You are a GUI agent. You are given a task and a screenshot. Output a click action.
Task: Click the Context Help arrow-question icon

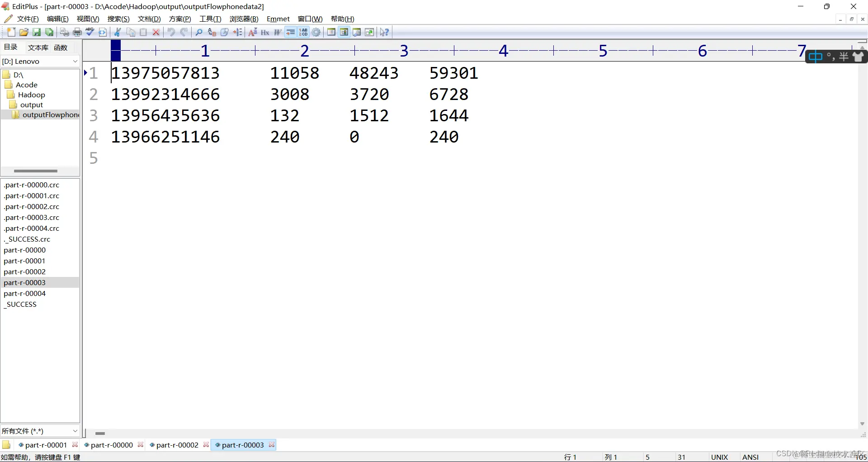(x=385, y=32)
